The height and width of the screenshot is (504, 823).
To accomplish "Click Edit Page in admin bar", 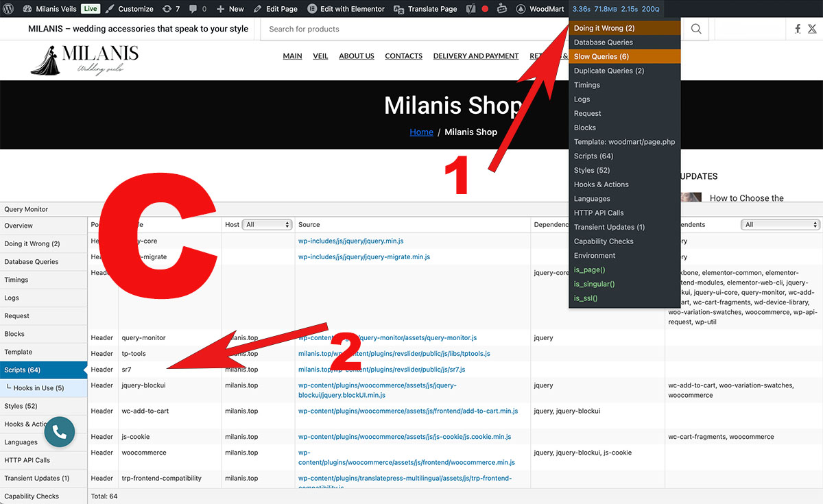I will click(275, 9).
